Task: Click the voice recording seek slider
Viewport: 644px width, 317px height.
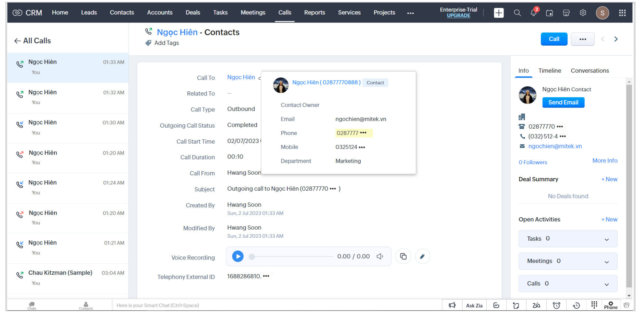Action: click(x=292, y=257)
